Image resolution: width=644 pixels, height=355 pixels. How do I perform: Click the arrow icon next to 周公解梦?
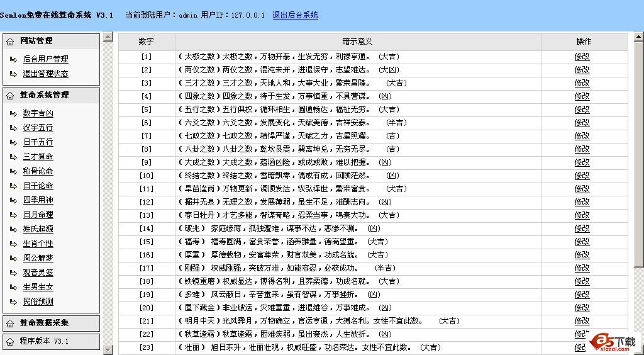click(x=14, y=259)
